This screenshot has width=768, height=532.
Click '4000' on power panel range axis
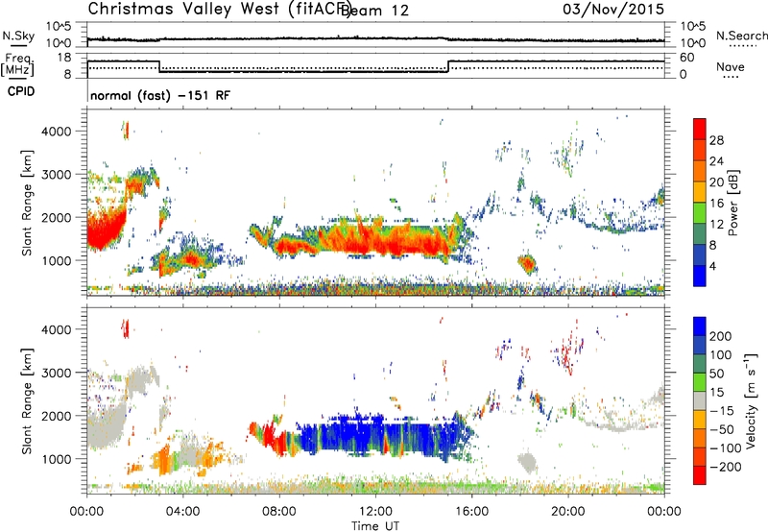tap(57, 132)
